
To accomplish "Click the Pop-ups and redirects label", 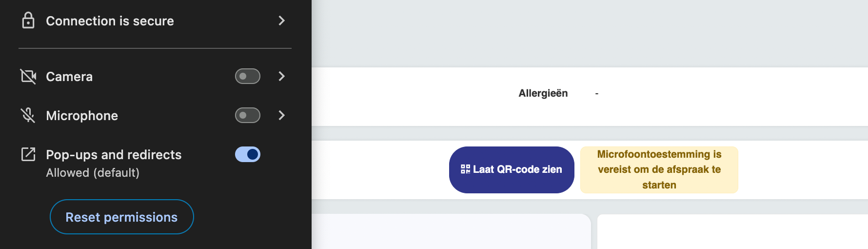I will coord(114,155).
